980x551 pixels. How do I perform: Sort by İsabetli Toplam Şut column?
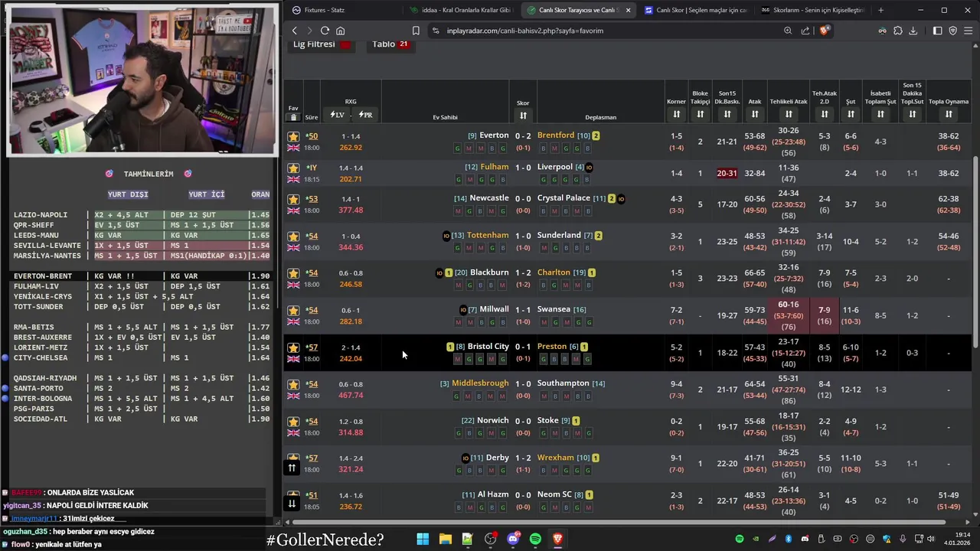click(880, 114)
